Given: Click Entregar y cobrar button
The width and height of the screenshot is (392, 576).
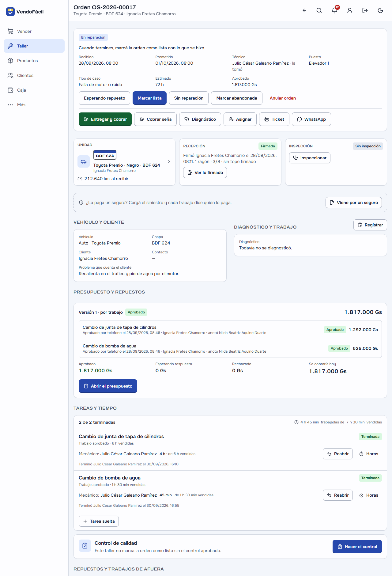Looking at the screenshot, I should [x=105, y=119].
